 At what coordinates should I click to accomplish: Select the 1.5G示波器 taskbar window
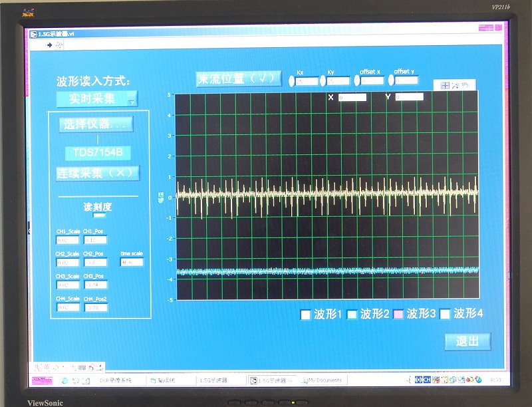click(271, 380)
